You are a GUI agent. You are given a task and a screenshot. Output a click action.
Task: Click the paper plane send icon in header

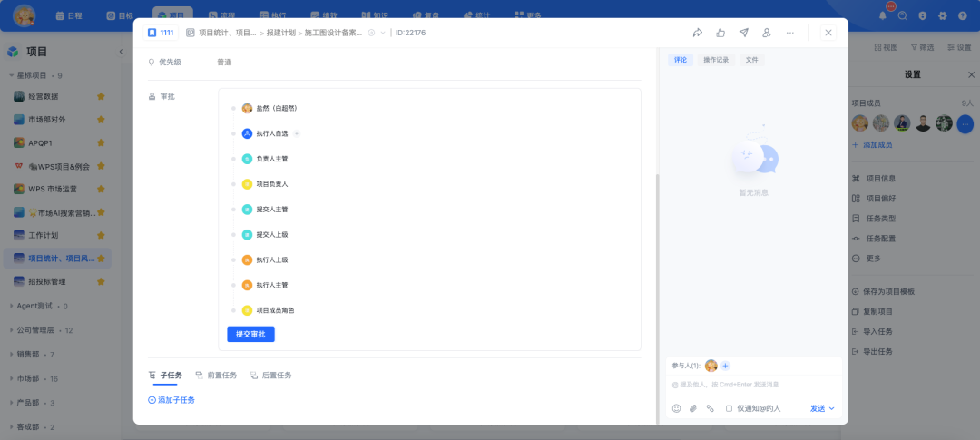744,33
